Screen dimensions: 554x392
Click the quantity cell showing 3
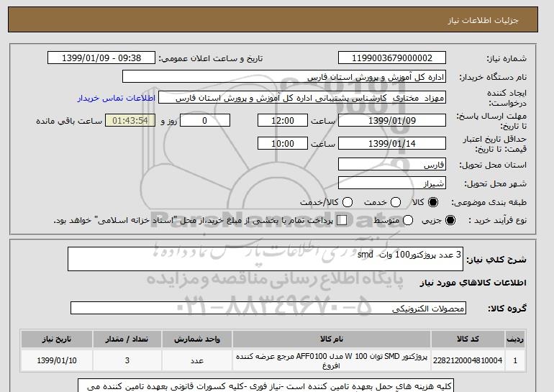tap(127, 360)
